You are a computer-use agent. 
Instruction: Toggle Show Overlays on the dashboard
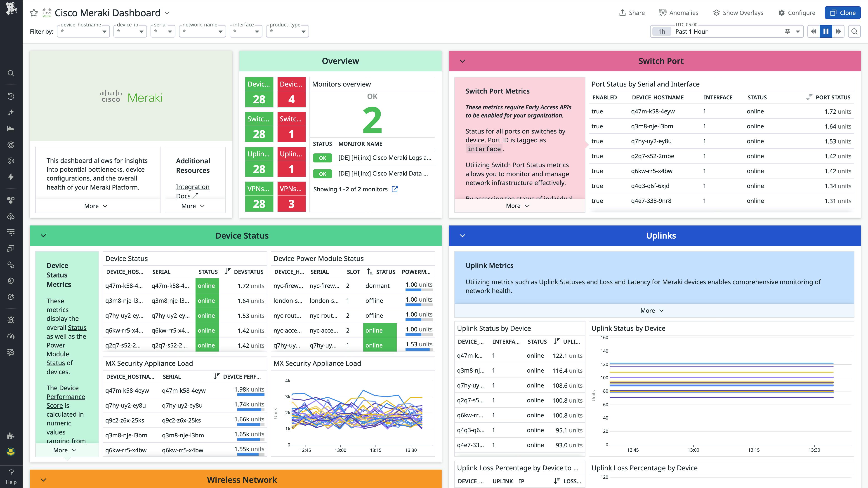point(738,12)
